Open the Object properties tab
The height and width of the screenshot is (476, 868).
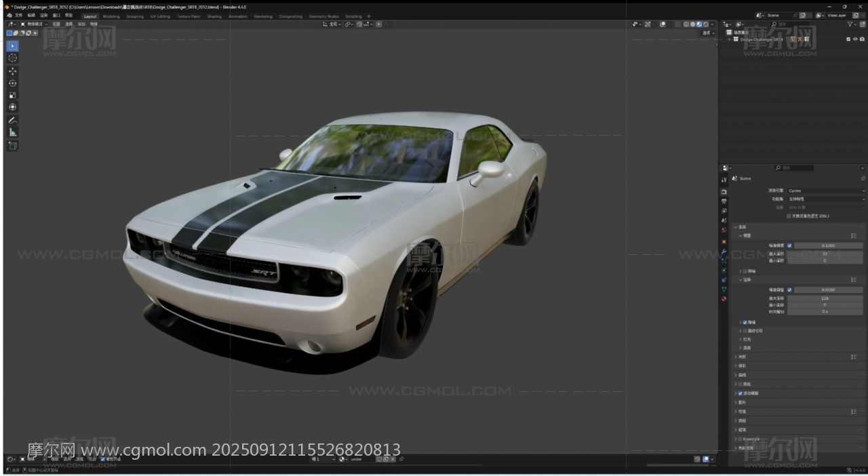[724, 242]
